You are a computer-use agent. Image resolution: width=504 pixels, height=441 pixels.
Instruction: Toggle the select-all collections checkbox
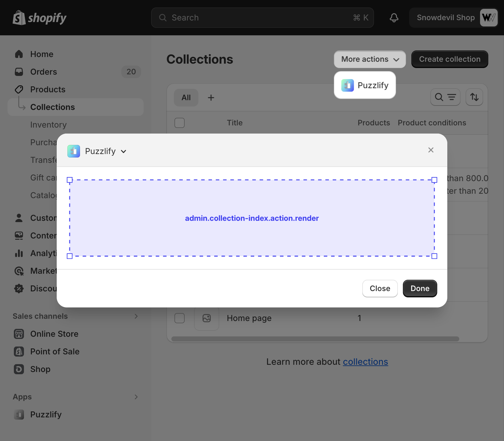point(180,123)
